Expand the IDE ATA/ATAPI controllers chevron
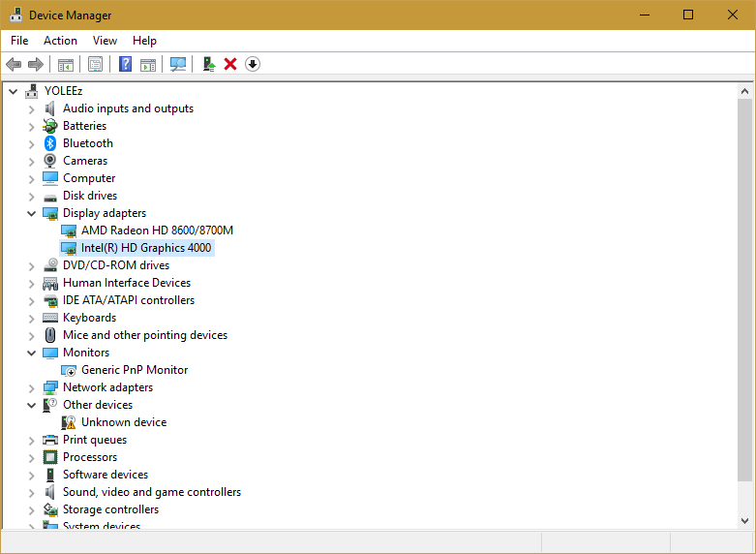The height and width of the screenshot is (554, 756). pos(31,300)
